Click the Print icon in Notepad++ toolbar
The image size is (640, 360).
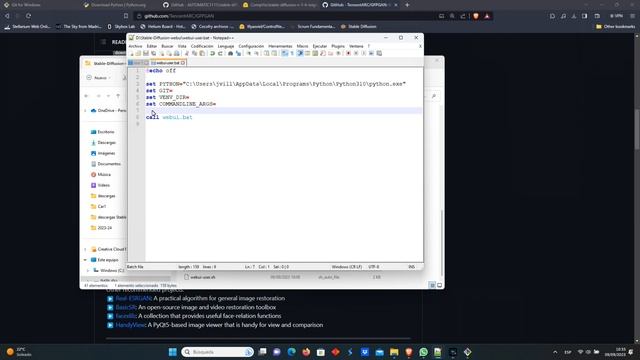click(x=177, y=53)
